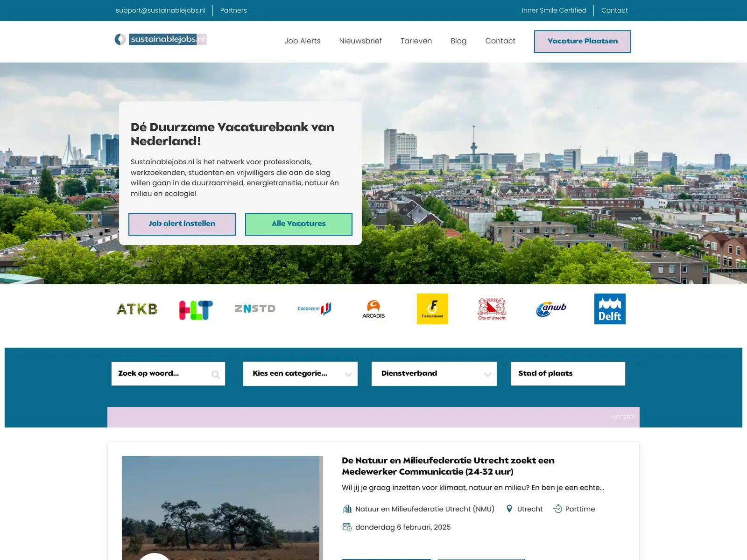Open the Contact link in top bar

(x=614, y=10)
